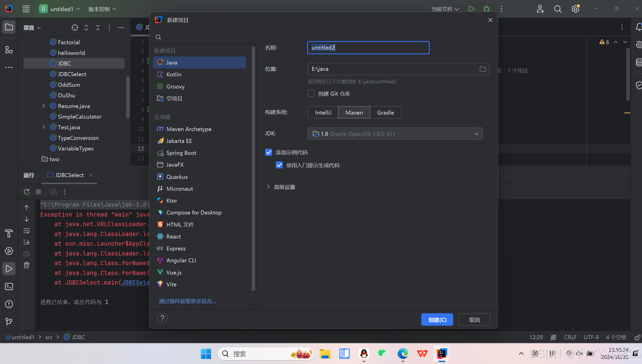Click the trash icon to clear the Run output
Image resolution: width=642 pixels, height=364 pixels.
tap(27, 265)
